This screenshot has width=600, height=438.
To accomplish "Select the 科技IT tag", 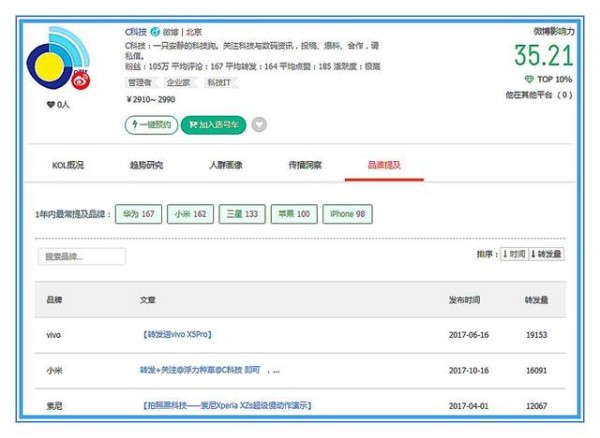I will point(219,82).
